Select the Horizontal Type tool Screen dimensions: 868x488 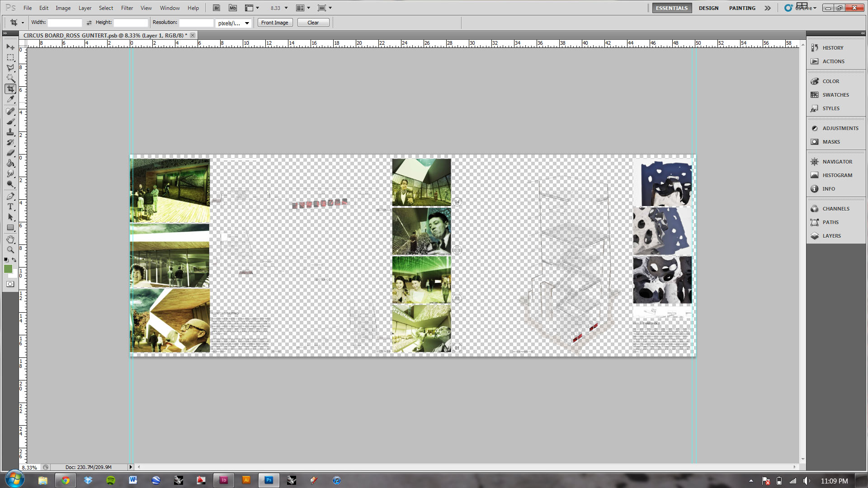tap(10, 207)
